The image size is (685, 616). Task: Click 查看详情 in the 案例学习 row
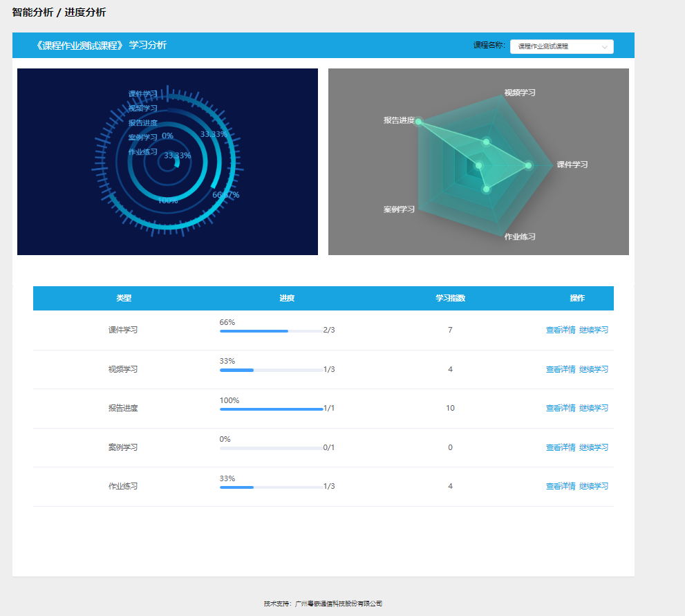pyautogui.click(x=561, y=447)
